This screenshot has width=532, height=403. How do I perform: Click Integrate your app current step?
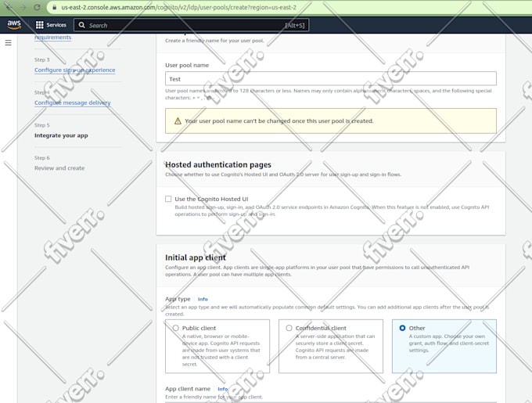coord(61,135)
